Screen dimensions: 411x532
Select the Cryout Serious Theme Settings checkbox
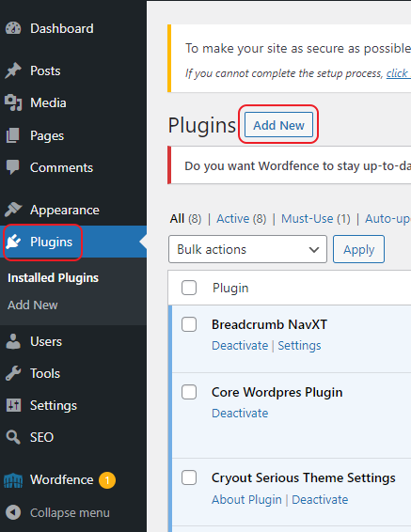pos(189,477)
